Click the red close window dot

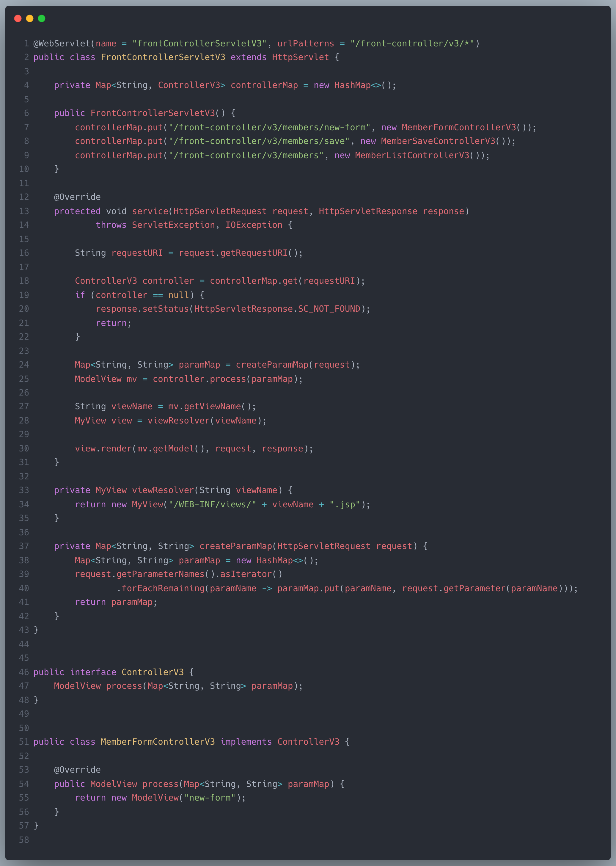coord(18,18)
